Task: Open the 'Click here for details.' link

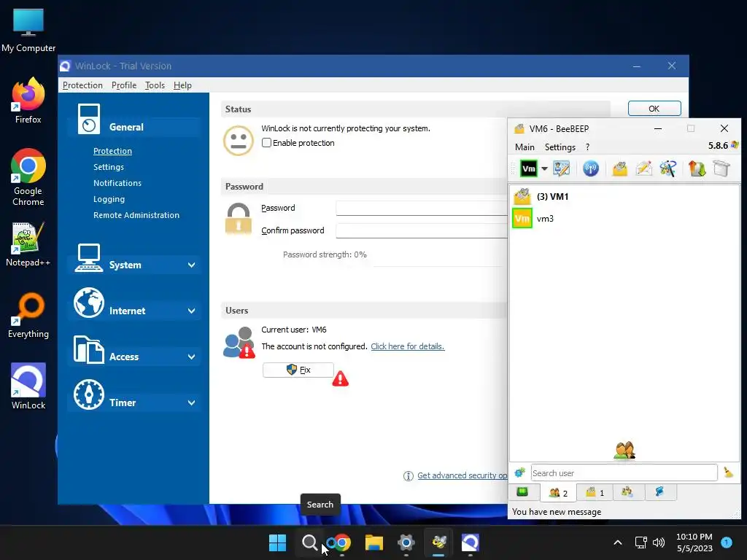Action: [x=407, y=346]
